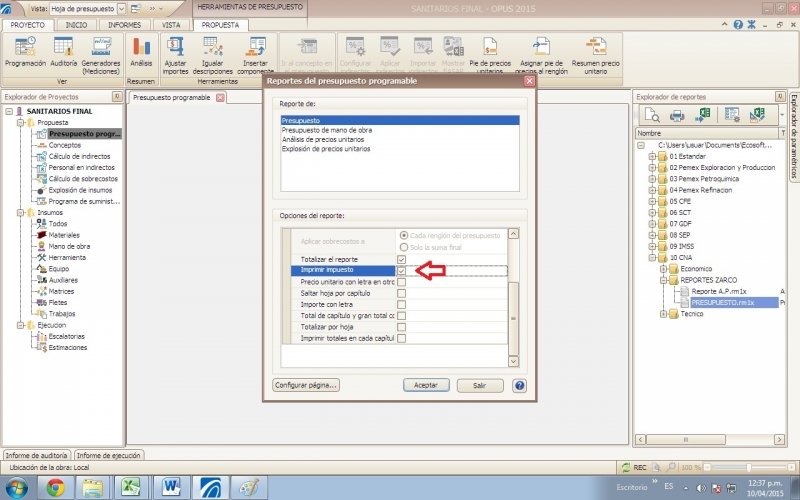Click the preview magnifier icon in report explorer
The image size is (800, 500).
[x=652, y=115]
